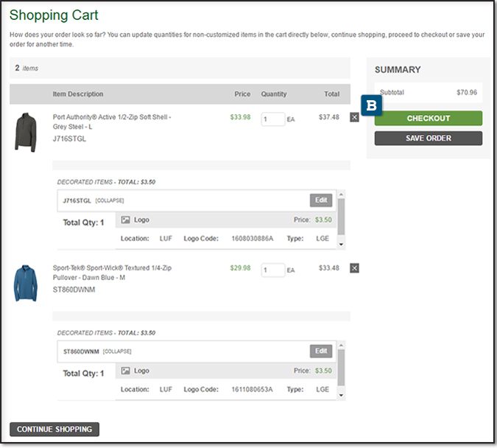This screenshot has height=448, width=497.
Task: Click Continue Shopping button
Action: coord(54,429)
